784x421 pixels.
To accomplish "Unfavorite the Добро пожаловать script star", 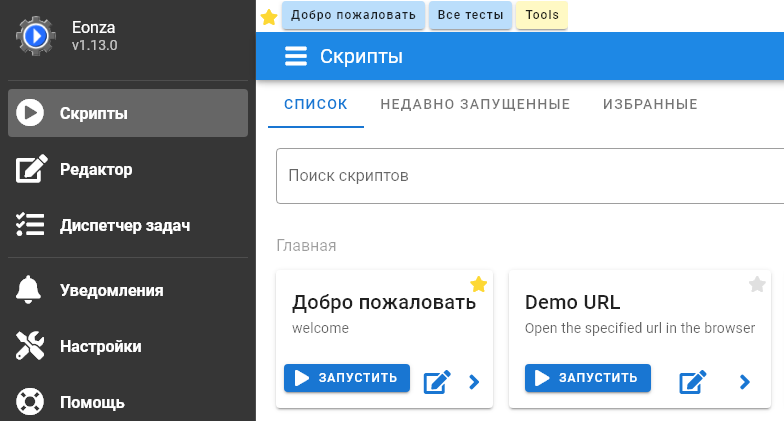I will [x=479, y=285].
